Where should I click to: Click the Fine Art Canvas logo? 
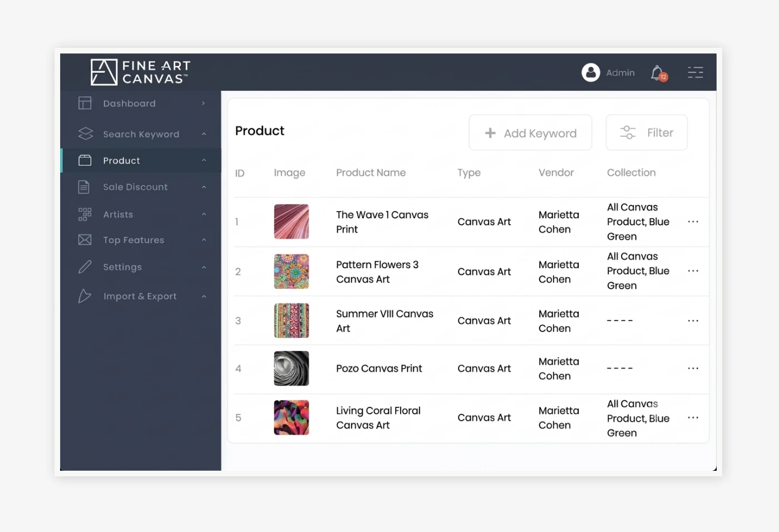click(140, 72)
